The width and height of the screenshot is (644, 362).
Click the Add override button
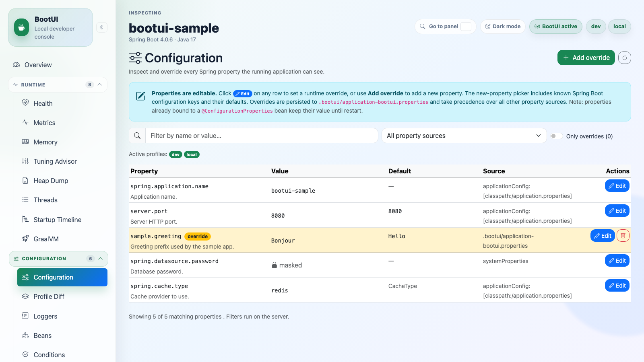586,58
